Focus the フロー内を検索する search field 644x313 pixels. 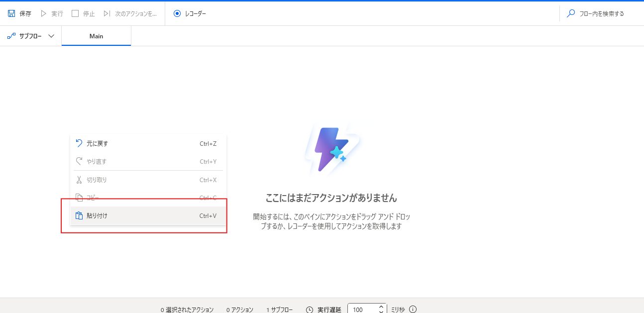[602, 13]
